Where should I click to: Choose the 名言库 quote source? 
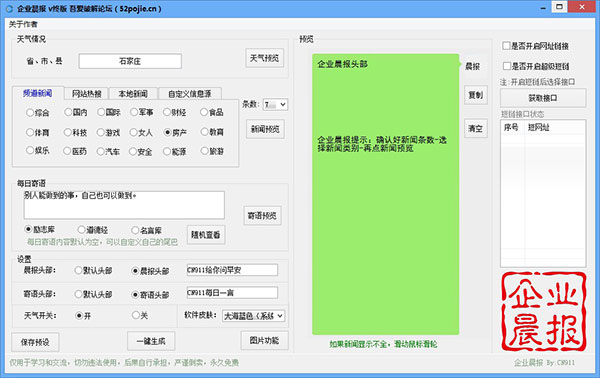[x=147, y=230]
